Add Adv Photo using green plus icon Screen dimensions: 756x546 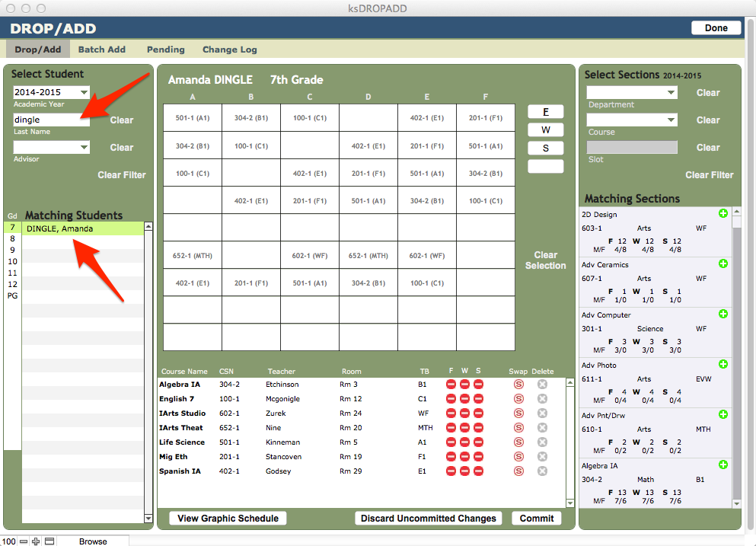(723, 364)
